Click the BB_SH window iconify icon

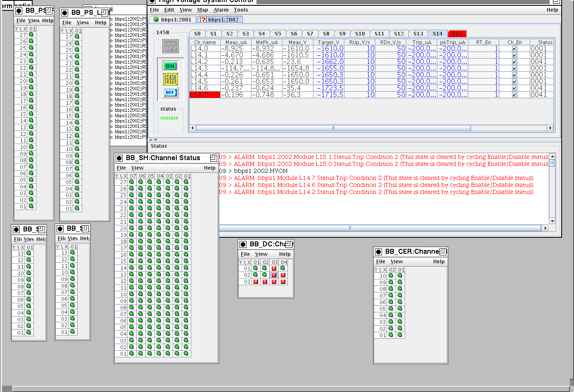click(x=213, y=158)
